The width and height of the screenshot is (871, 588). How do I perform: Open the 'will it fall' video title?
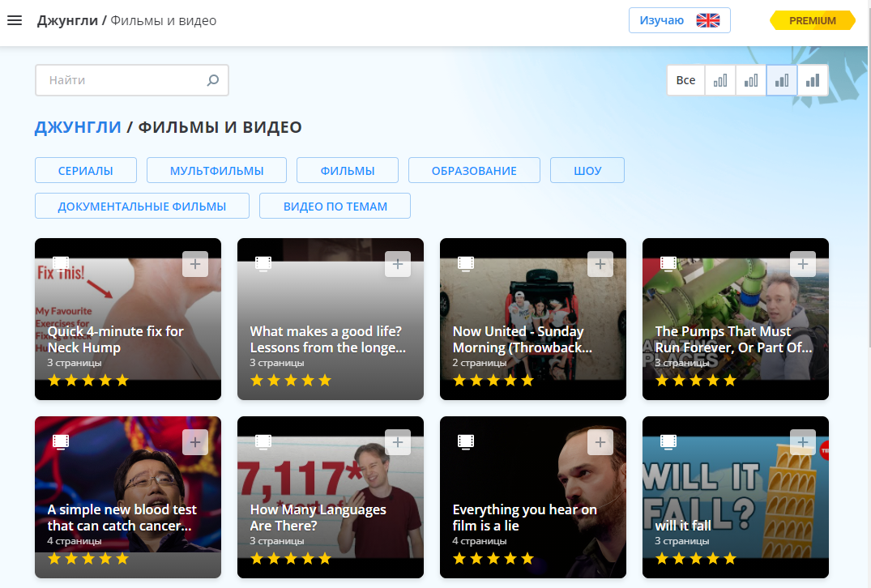683,526
